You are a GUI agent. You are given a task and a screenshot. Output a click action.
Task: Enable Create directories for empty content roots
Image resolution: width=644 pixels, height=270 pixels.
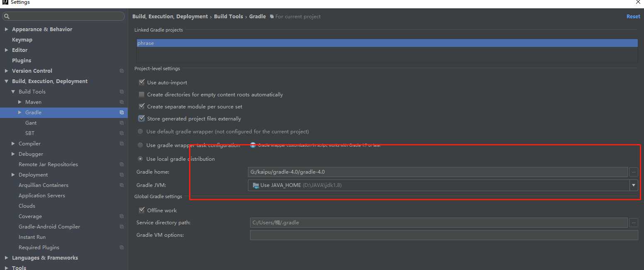tap(141, 94)
